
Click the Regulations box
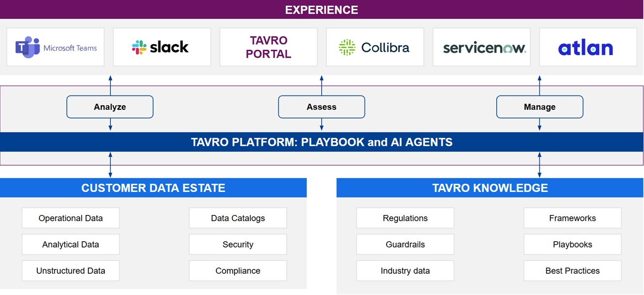coord(405,218)
